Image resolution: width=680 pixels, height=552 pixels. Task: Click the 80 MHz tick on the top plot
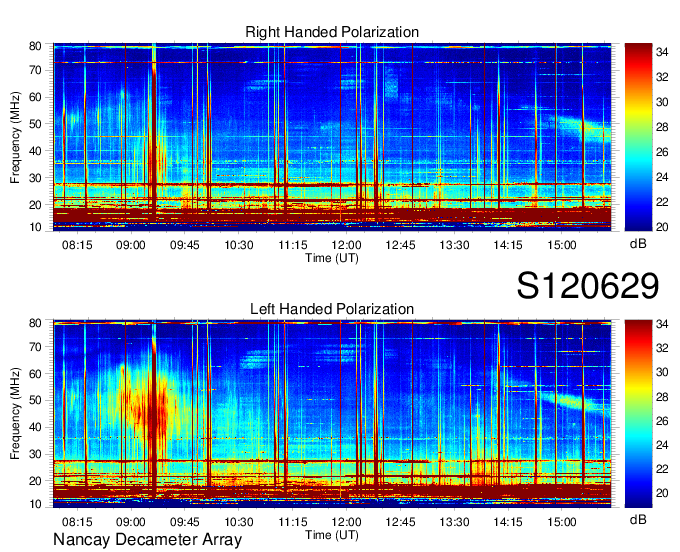(x=35, y=46)
